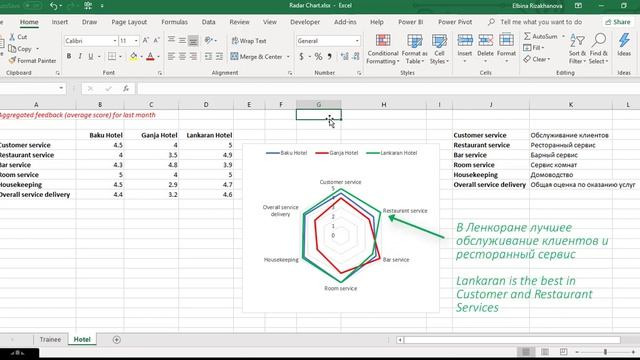This screenshot has height=360, width=640.
Task: Top-align the cell contents
Action: tap(171, 40)
